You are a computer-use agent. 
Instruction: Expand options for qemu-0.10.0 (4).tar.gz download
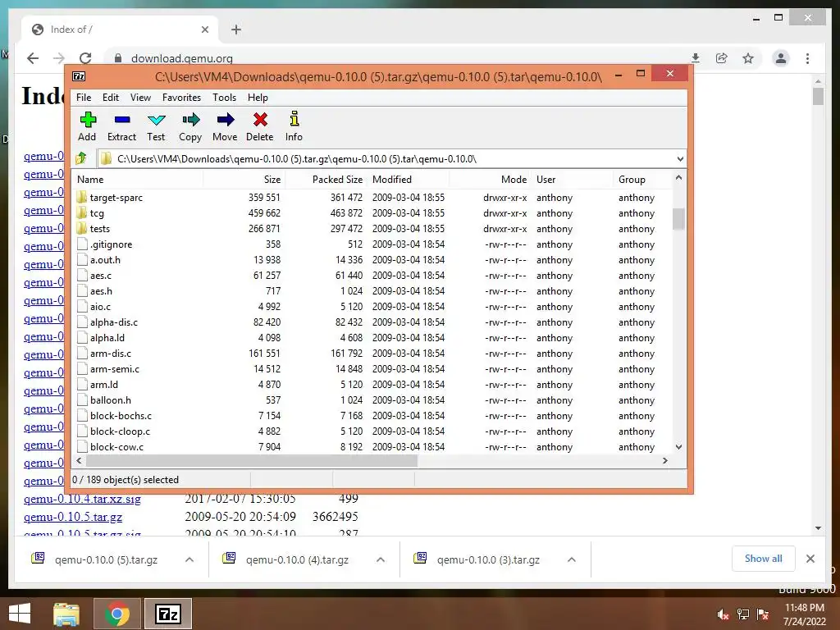tap(381, 559)
